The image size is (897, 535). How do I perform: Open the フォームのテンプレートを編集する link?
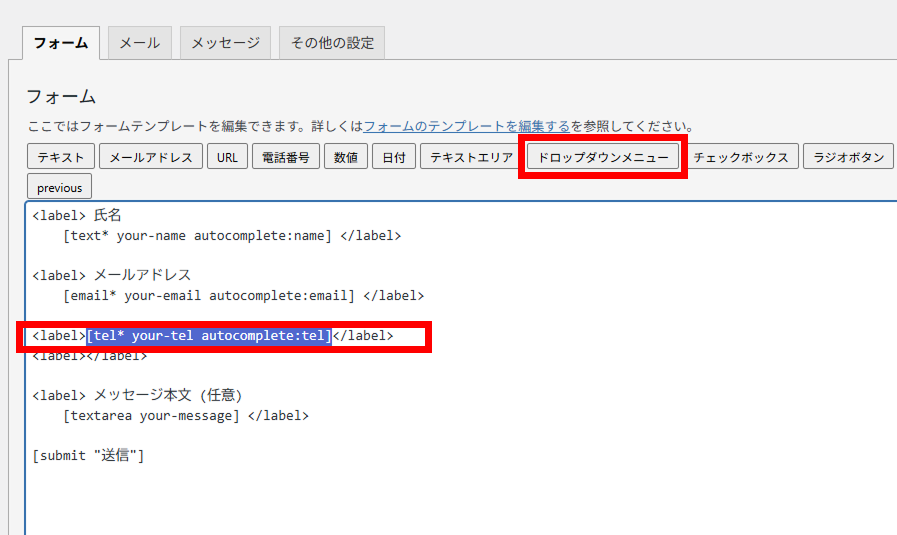pyautogui.click(x=466, y=127)
